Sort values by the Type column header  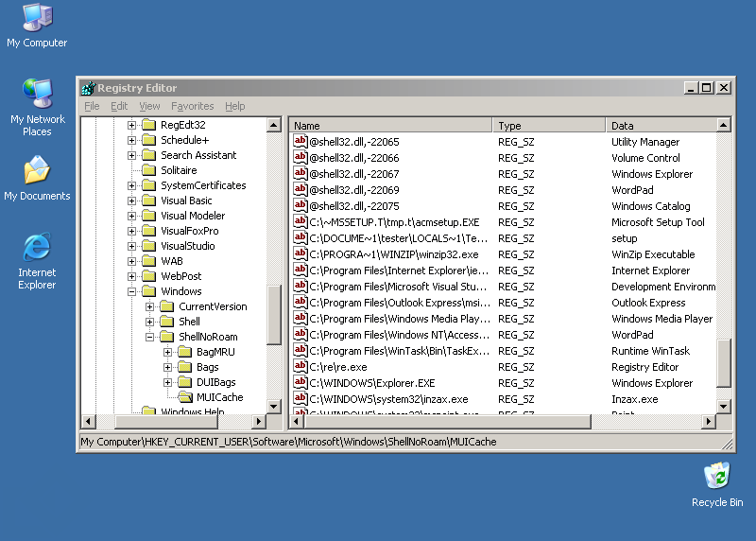point(549,126)
